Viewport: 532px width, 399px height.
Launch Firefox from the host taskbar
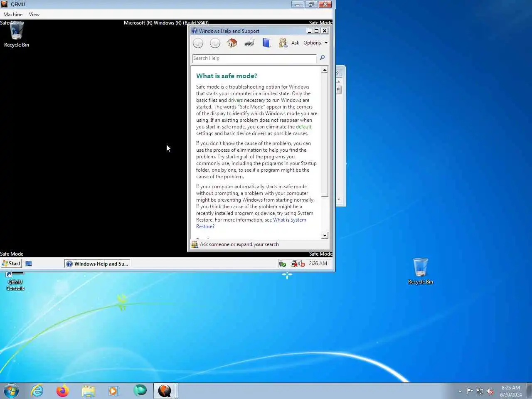pos(63,391)
